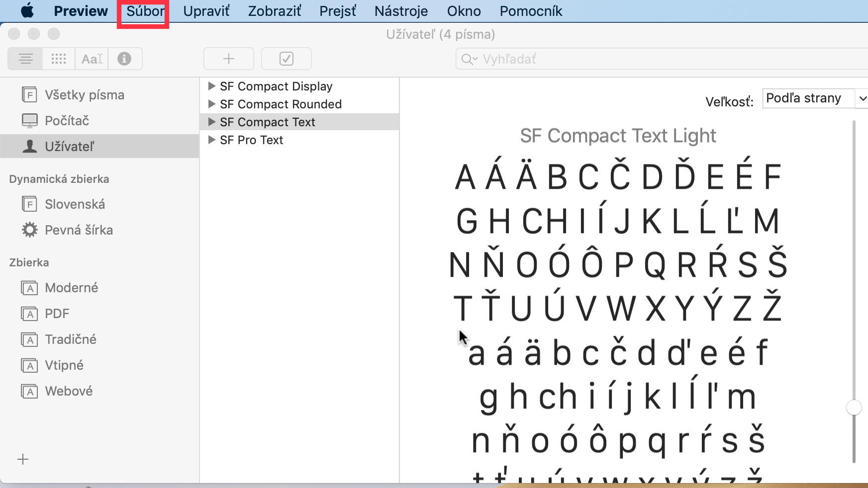The image size is (868, 488).
Task: Switch to sample text preview mode
Action: click(x=25, y=59)
